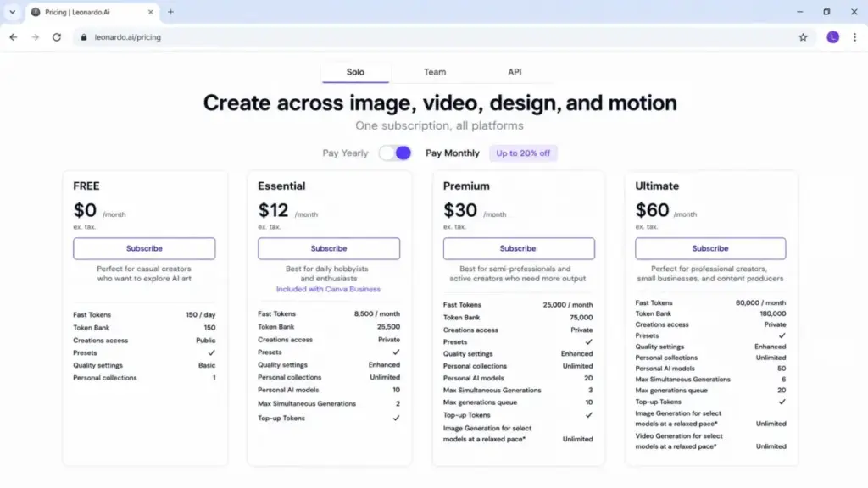Click the Ultimate plan Top-up Tokens checkmark
The height and width of the screenshot is (488, 868).
[782, 402]
